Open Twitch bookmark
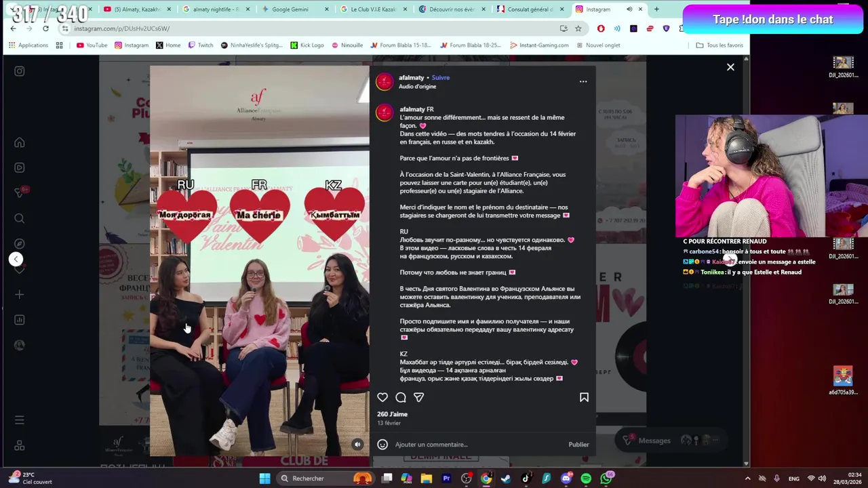 201,45
